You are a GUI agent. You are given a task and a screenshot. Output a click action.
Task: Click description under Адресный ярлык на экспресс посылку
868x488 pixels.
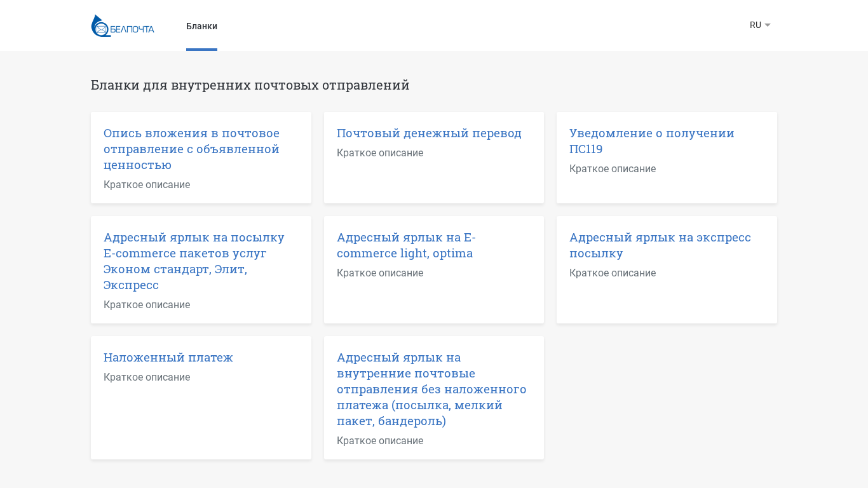(x=613, y=273)
